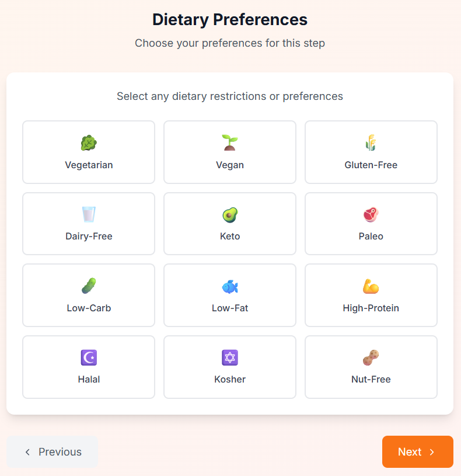Click the avocado icon on Keto
Viewport: 461px width, 476px height.
pos(229,214)
